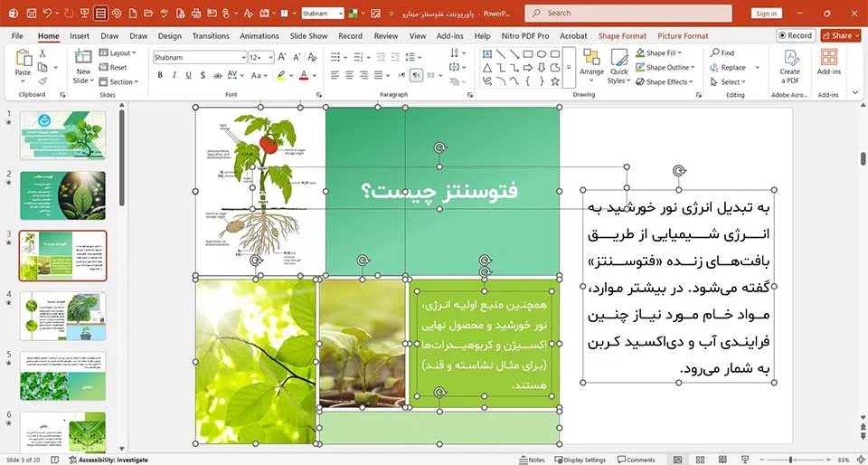Toggle Justify paragraph alignment
868x465 pixels.
pos(379,75)
